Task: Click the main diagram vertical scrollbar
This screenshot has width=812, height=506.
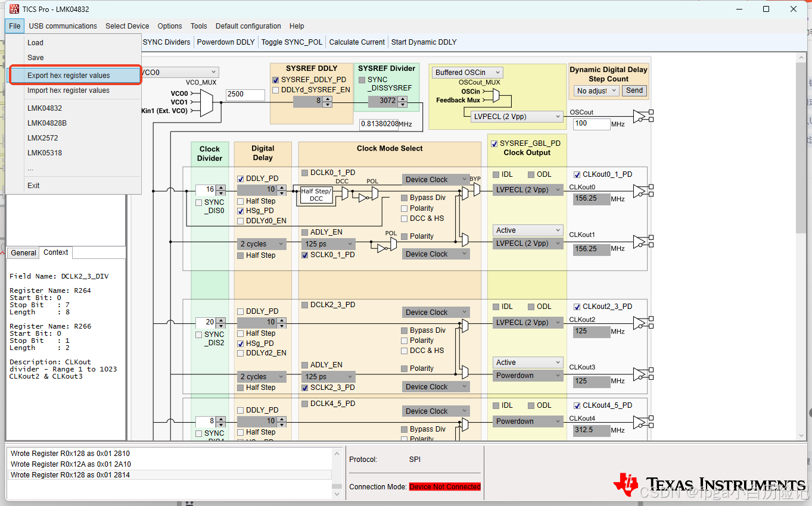Action: click(x=802, y=246)
